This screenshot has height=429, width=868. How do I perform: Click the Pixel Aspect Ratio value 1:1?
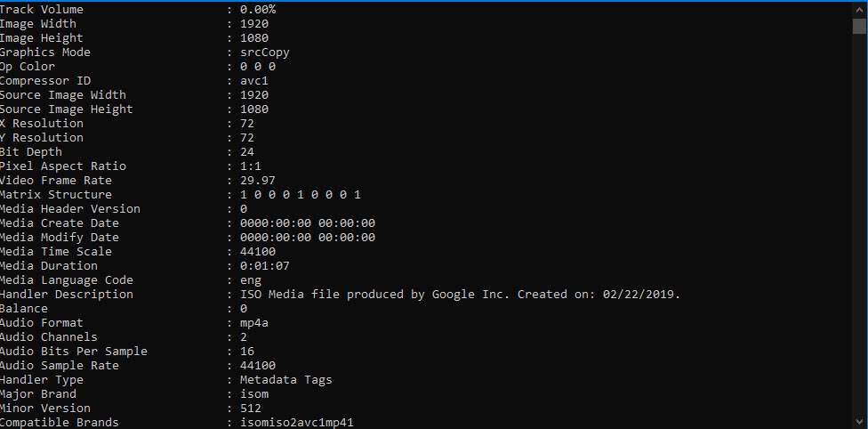click(x=251, y=166)
